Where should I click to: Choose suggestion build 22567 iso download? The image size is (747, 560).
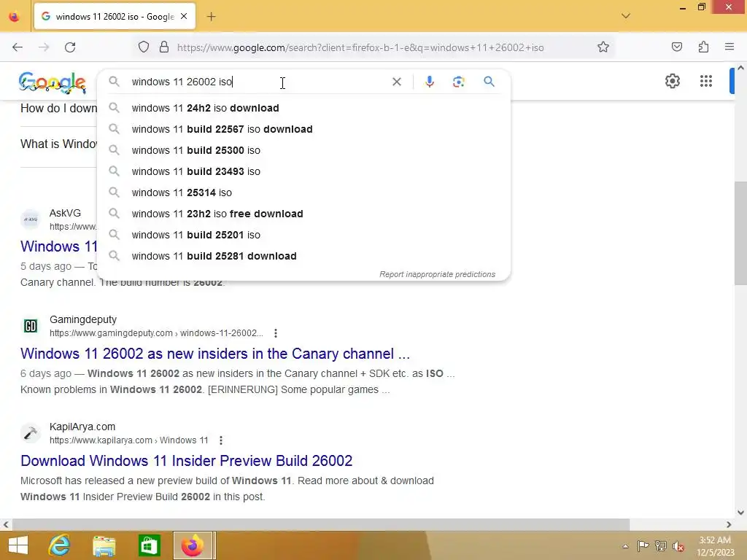[x=303, y=129]
